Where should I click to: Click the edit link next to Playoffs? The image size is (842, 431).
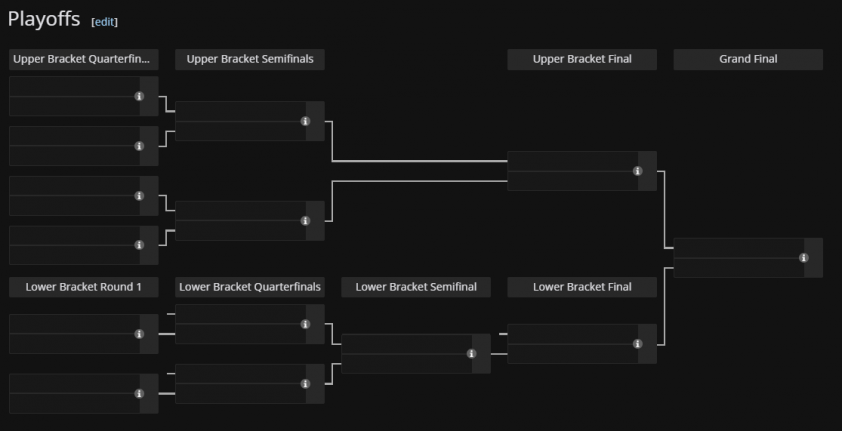105,22
